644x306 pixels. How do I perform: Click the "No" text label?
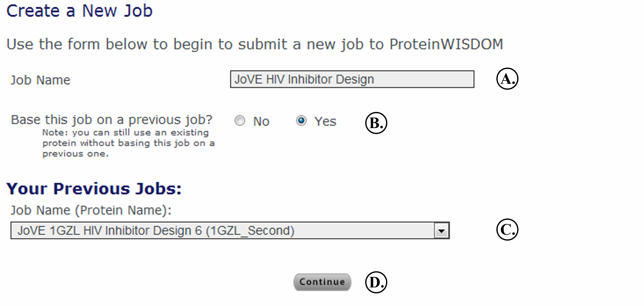click(x=261, y=122)
